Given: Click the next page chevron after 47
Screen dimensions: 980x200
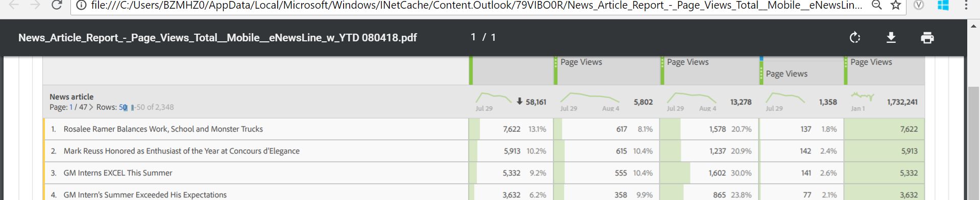Looking at the screenshot, I should tap(91, 107).
